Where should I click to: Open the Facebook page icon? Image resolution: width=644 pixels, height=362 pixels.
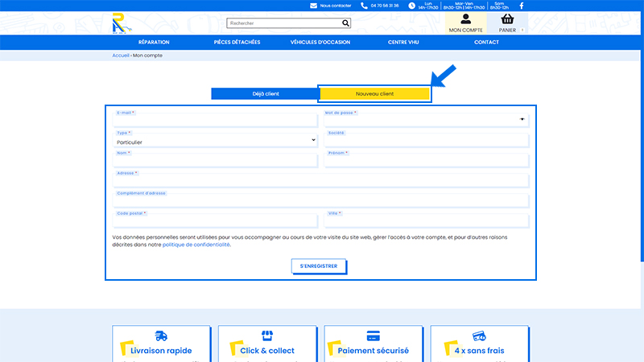(522, 6)
